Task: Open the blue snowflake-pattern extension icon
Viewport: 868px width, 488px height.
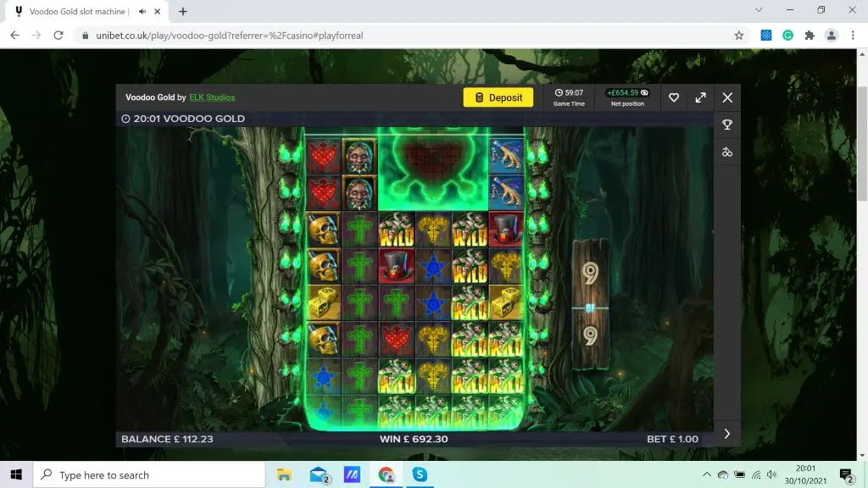Action: coord(766,36)
